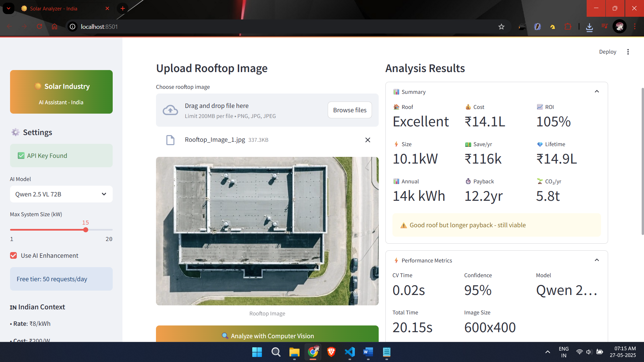Collapse the Performance Metrics panel

tap(597, 260)
